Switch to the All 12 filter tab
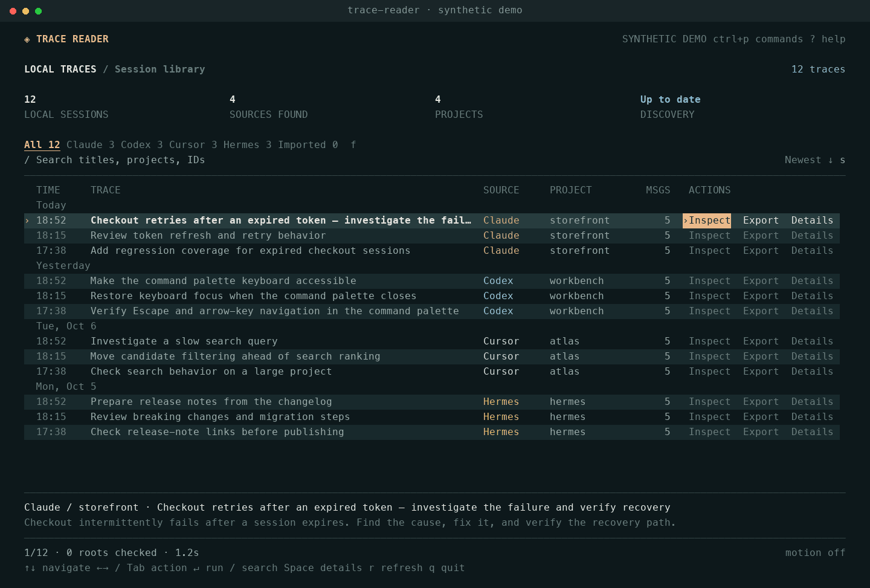Screen dimensions: 870x588 tap(42, 145)
